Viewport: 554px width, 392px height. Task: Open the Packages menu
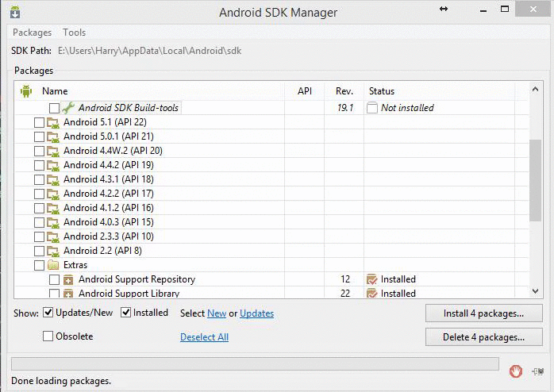[33, 33]
